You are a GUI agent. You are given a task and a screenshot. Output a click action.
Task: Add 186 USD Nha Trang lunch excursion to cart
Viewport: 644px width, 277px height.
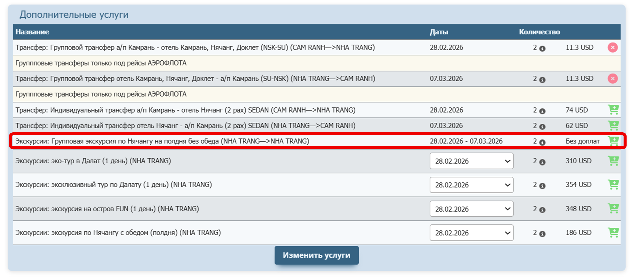(613, 232)
